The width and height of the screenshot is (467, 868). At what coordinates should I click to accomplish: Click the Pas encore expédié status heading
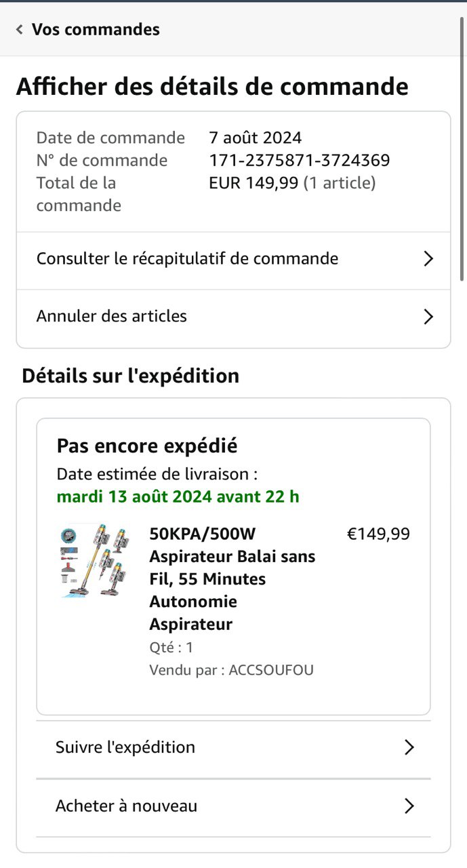(147, 446)
